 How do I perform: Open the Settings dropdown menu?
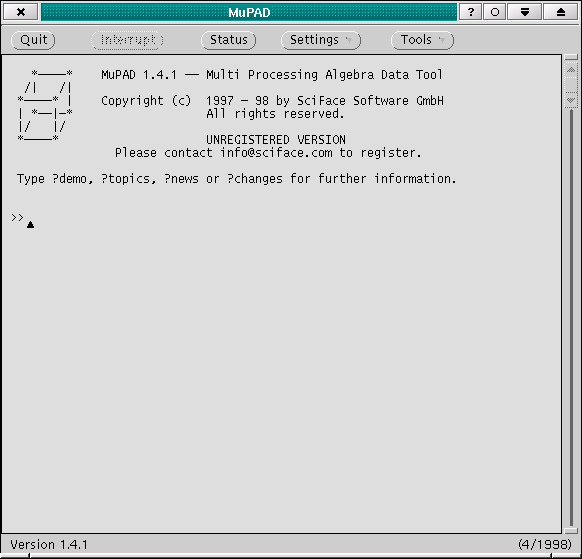(321, 40)
